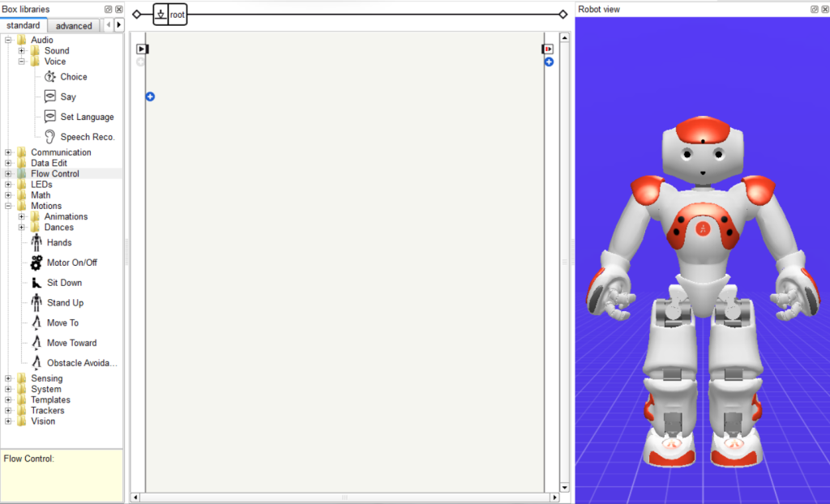830x504 pixels.
Task: Select the Choice box icon
Action: click(50, 77)
